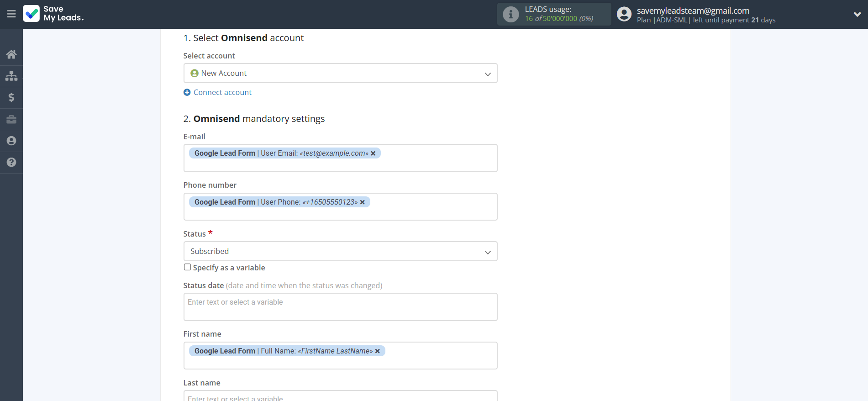Check Specify as a variable
Viewport: 868px width, 401px height.
coord(187,267)
